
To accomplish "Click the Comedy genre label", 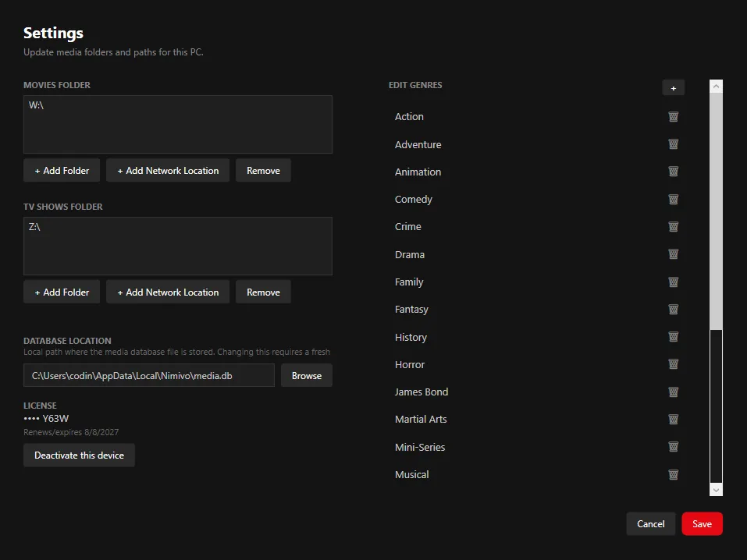I will pos(414,200).
